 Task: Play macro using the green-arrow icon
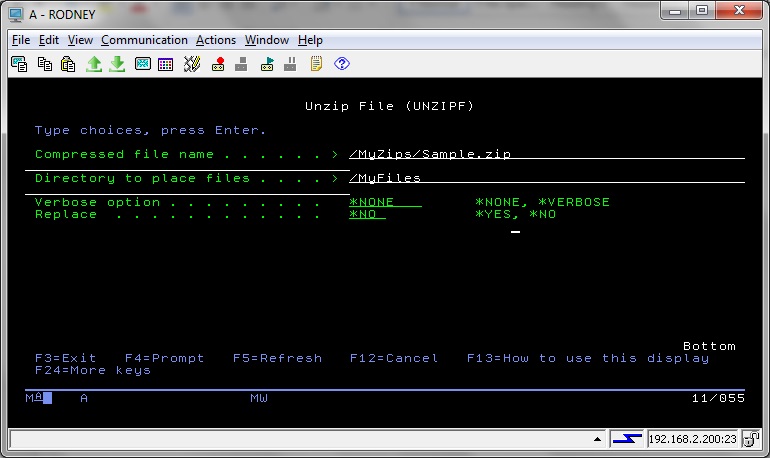tap(267, 64)
